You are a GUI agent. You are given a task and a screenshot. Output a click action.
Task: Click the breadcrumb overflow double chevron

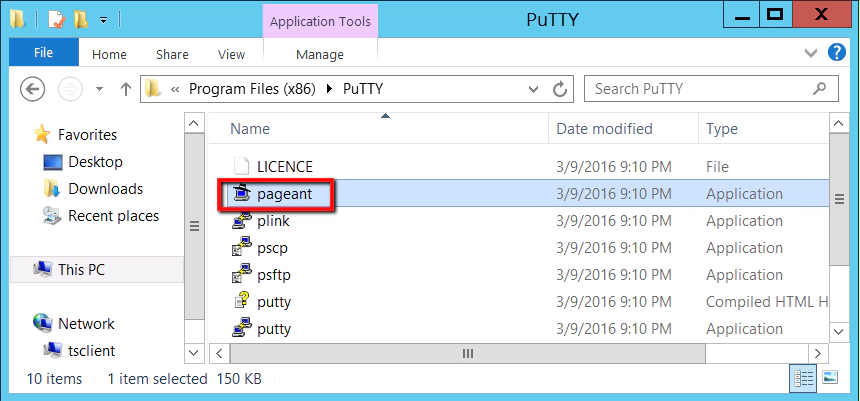(x=176, y=89)
